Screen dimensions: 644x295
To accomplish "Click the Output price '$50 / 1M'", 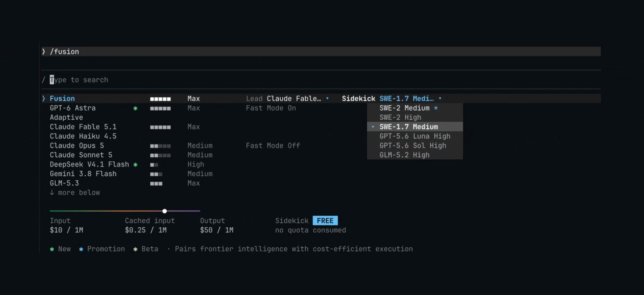I will (x=217, y=230).
